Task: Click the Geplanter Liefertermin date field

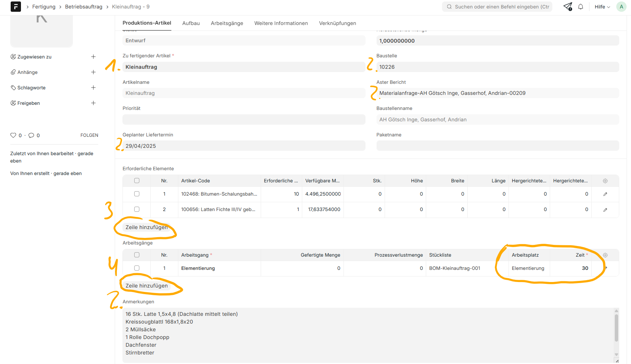Action: coord(243,146)
